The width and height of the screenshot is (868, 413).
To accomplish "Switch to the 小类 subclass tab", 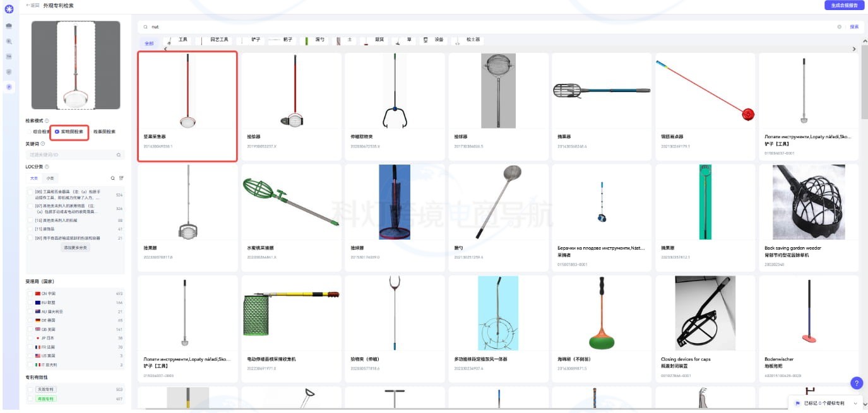I will [x=50, y=178].
